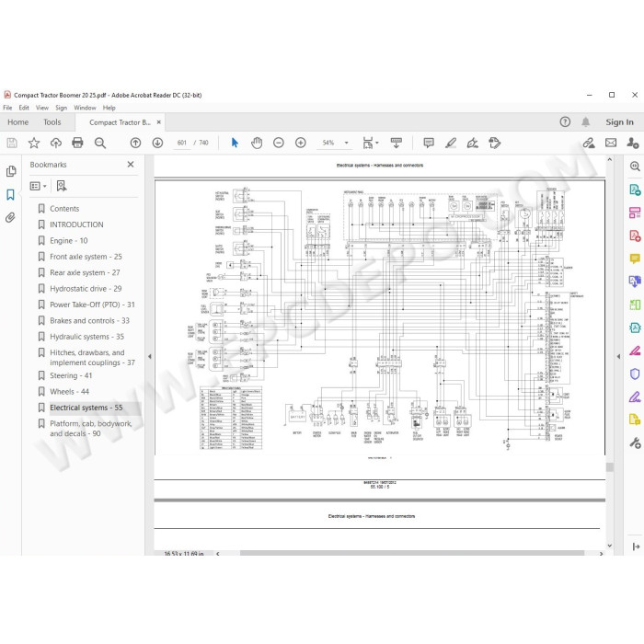
Task: Click the find current bookmark icon
Action: (x=62, y=186)
